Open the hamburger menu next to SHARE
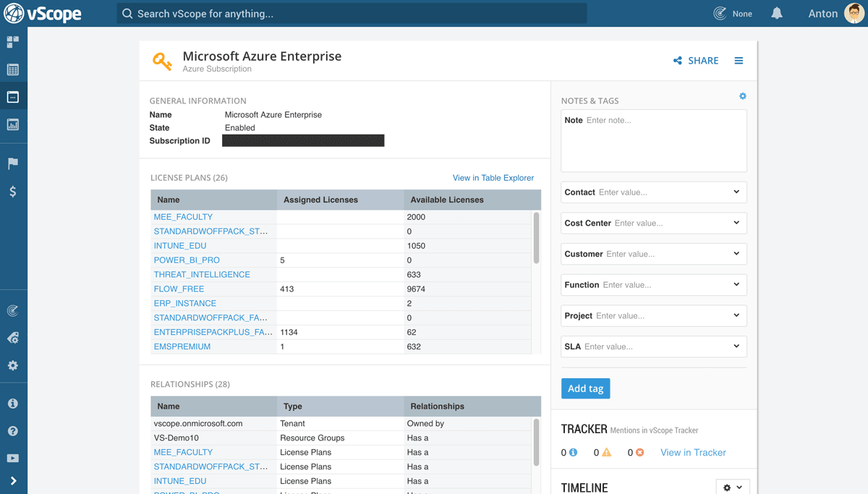868x494 pixels. tap(739, 61)
